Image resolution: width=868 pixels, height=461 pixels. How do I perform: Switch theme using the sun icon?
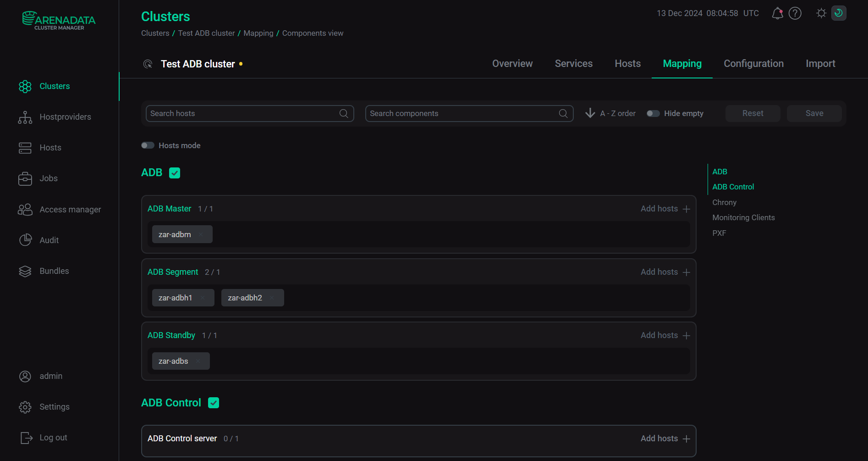821,13
